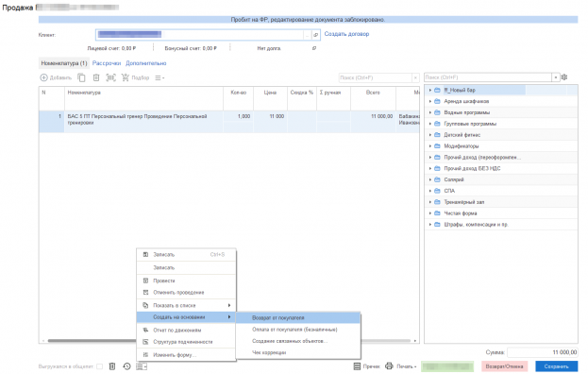Screen dimensions: 588x374
Task: Expand the Новый бар folder
Action: coord(429,90)
